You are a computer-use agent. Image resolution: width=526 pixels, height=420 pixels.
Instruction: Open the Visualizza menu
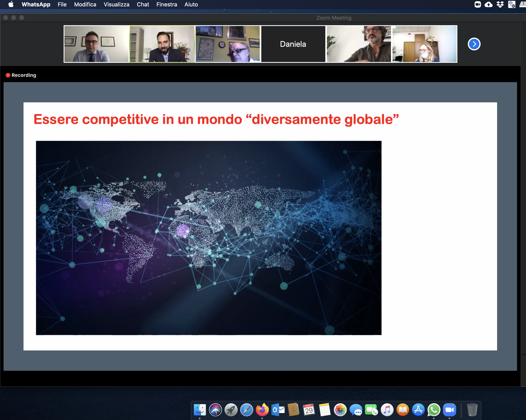click(116, 4)
